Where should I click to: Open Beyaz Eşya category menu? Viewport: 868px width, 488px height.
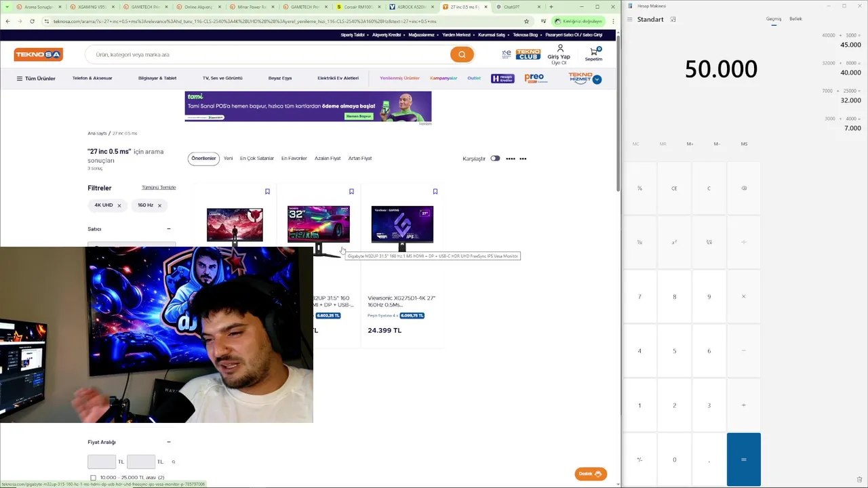[x=280, y=78]
